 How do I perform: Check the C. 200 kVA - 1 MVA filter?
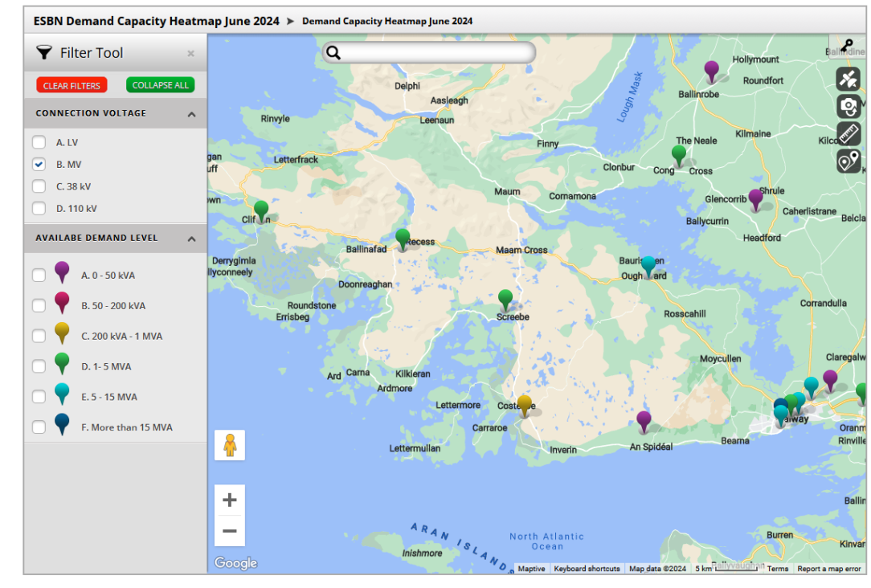[x=39, y=336]
